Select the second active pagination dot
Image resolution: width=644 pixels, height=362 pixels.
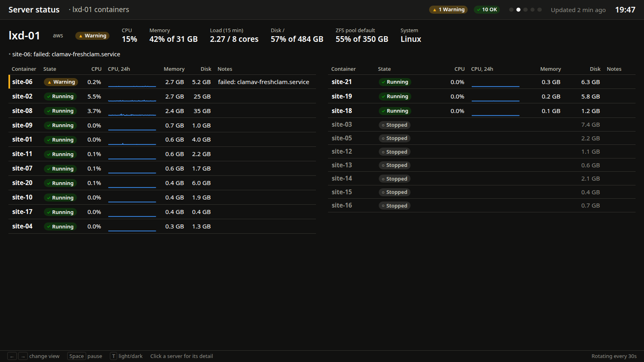tap(518, 10)
